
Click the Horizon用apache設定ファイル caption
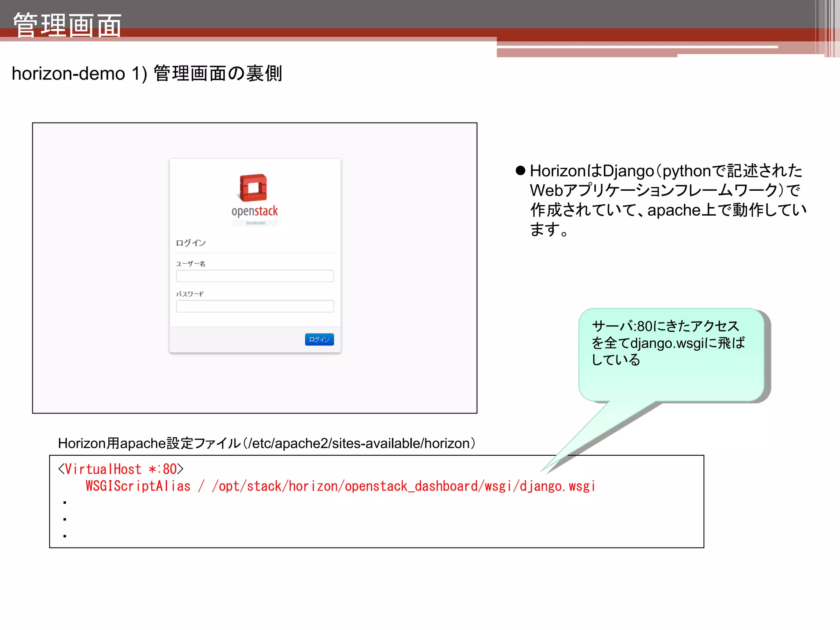[267, 443]
